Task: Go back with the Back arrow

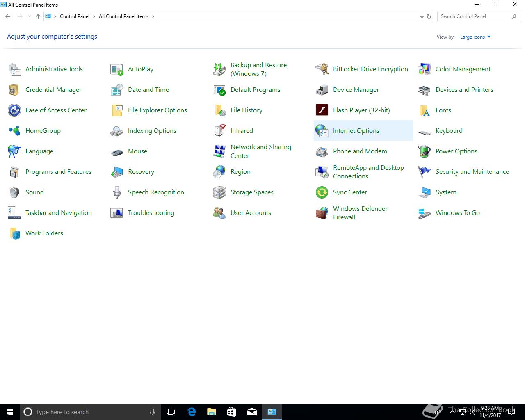Action: coord(8,16)
